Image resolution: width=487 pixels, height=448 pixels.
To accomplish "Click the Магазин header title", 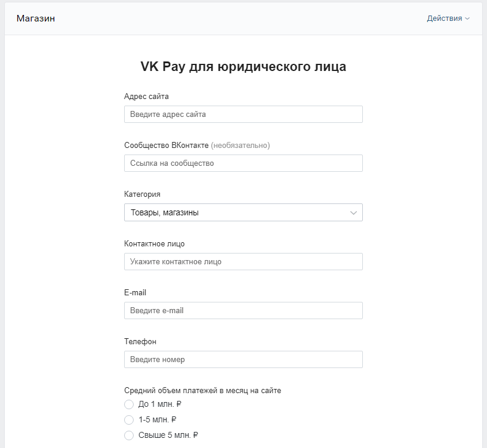I will 36,18.
